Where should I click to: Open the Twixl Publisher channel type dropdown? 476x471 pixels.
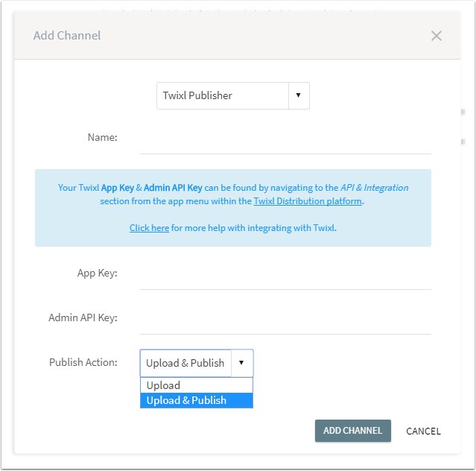233,95
